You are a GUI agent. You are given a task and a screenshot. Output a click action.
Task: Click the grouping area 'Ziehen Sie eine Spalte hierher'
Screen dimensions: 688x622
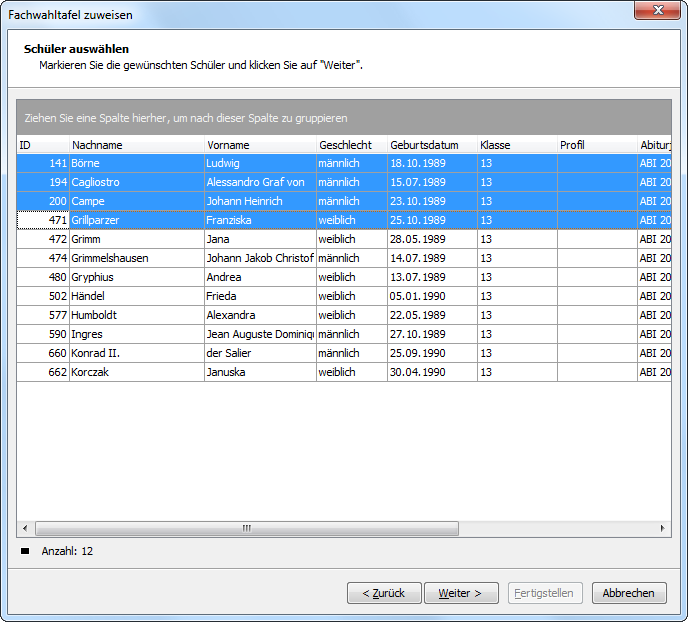click(344, 118)
